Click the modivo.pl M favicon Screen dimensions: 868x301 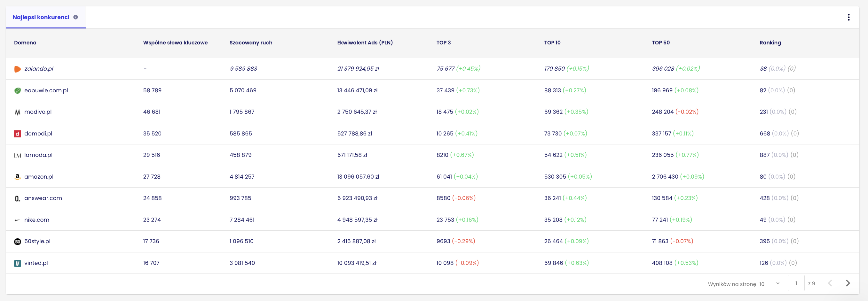tap(18, 112)
